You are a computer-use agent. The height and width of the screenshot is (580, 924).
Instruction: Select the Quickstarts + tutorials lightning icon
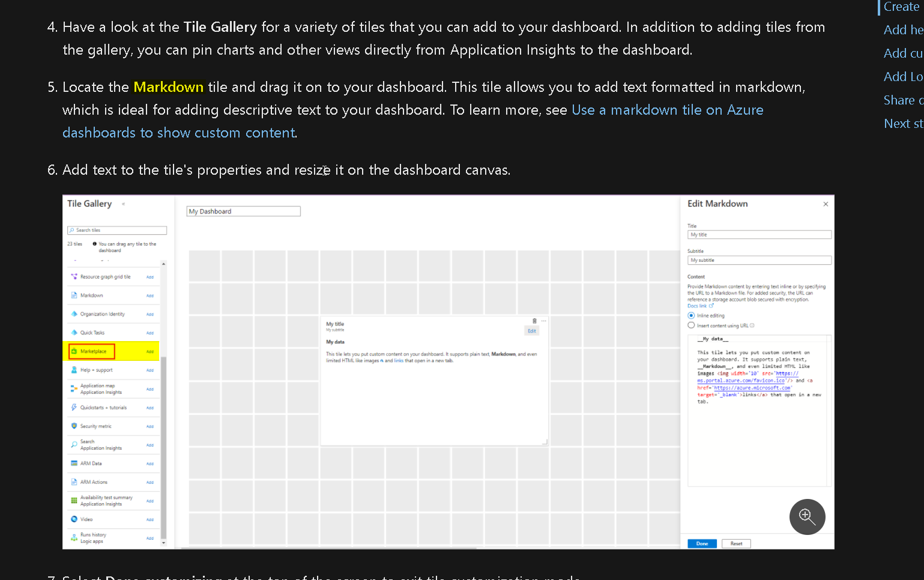(73, 406)
